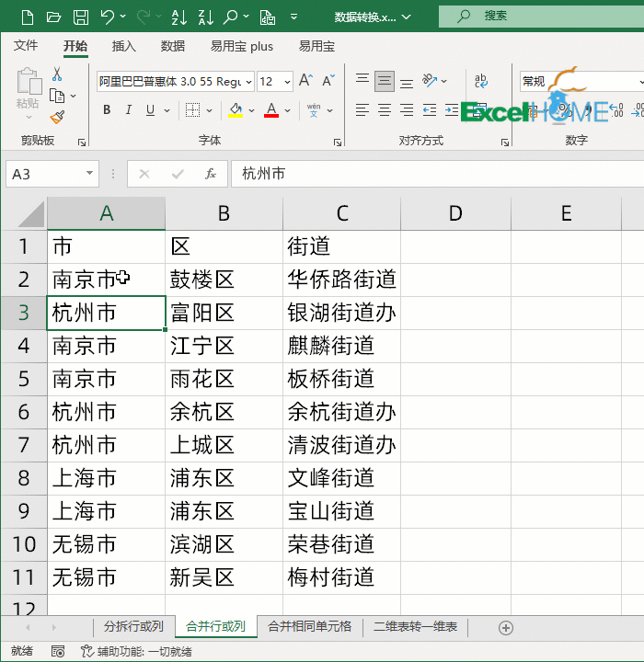Open alignment settings dialog launcher

point(504,143)
